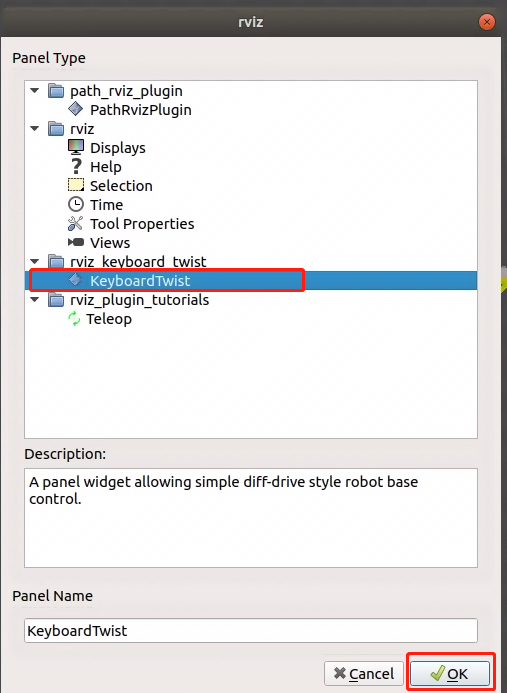Select the KeyboardTwist panel type entry
This screenshot has width=507, height=693.
click(251, 281)
